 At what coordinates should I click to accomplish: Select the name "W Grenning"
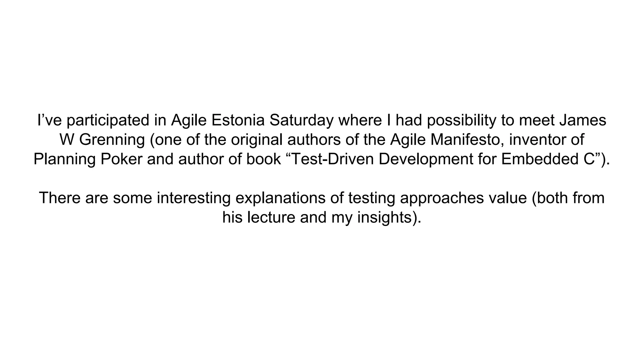(102, 140)
